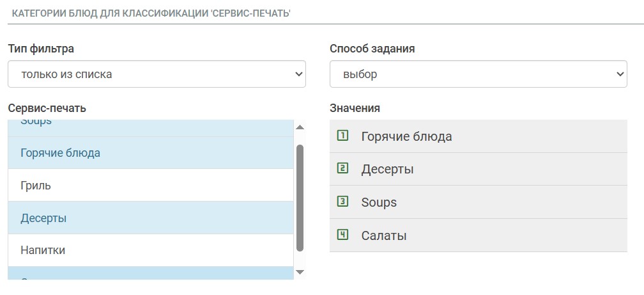Click Soups row in Значения list

pos(478,202)
